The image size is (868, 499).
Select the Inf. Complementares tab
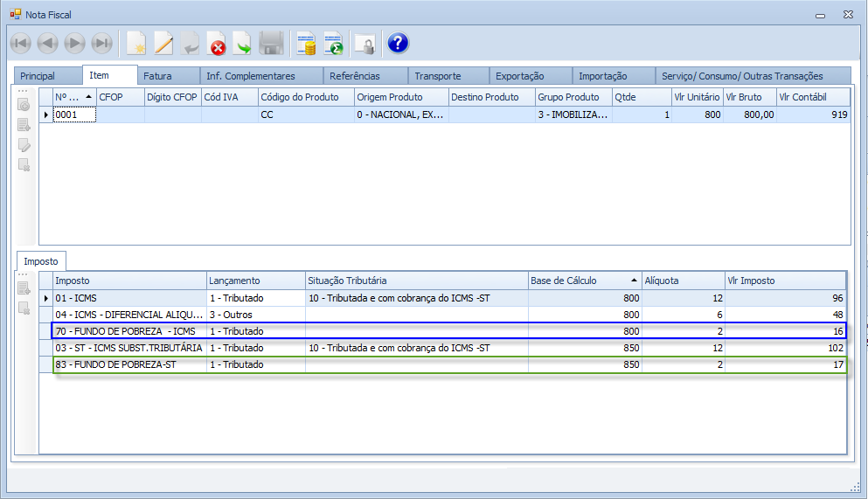[250, 76]
